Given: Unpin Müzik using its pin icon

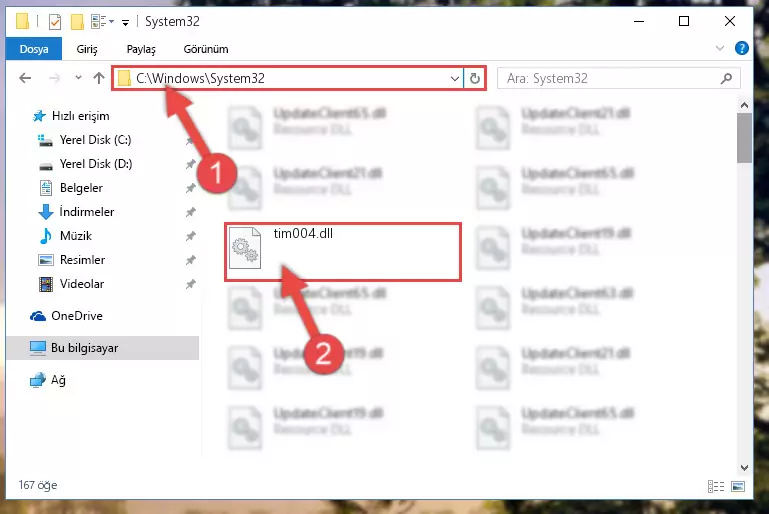Looking at the screenshot, I should click(191, 236).
